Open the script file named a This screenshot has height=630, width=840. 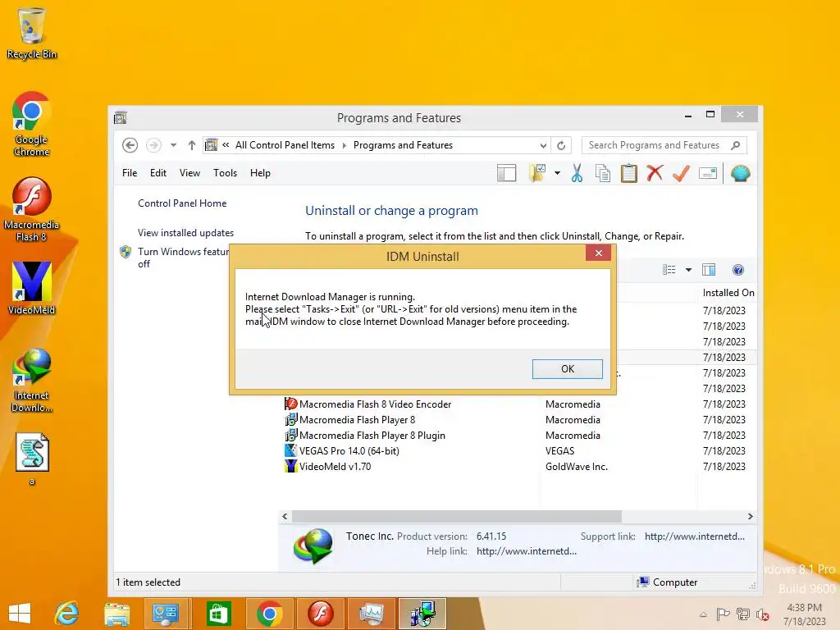32,459
